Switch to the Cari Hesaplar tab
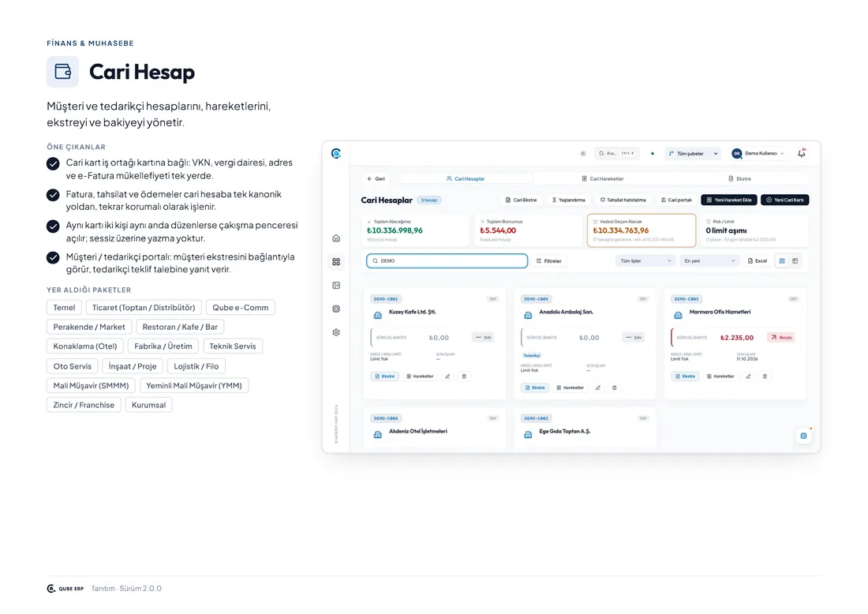Viewport: 868px width, 614px height. tap(466, 179)
